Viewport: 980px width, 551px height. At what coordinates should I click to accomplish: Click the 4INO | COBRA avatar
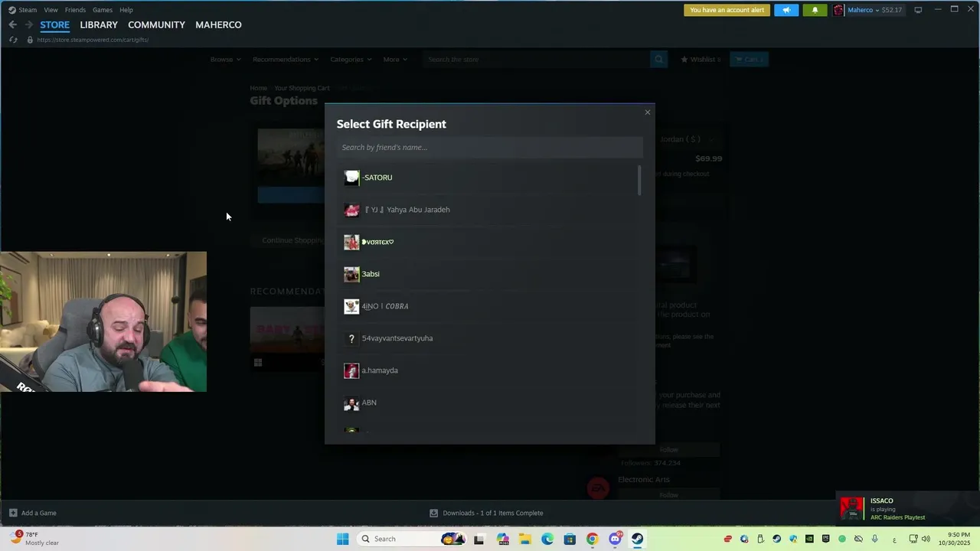click(x=351, y=306)
